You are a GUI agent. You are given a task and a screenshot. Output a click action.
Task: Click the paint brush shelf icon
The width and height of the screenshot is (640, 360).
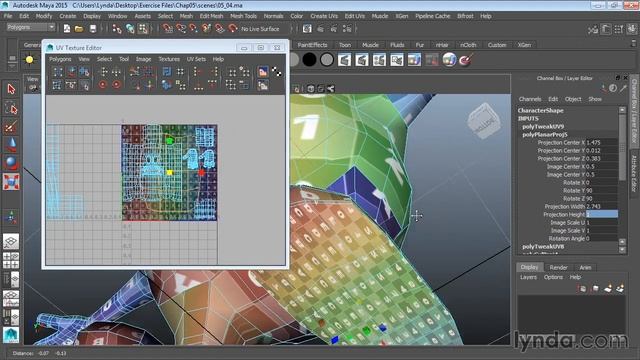pyautogui.click(x=466, y=60)
